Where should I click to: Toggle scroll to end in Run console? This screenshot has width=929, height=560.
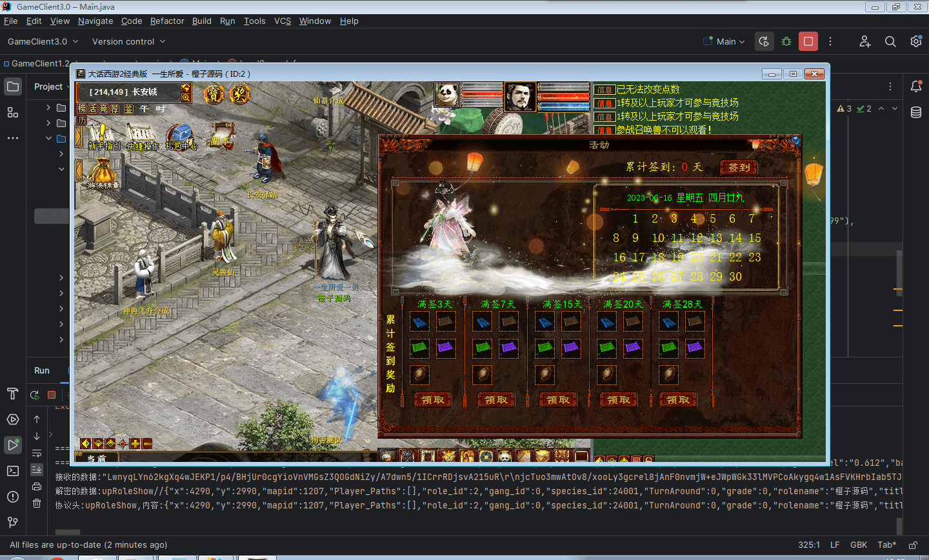tap(37, 470)
